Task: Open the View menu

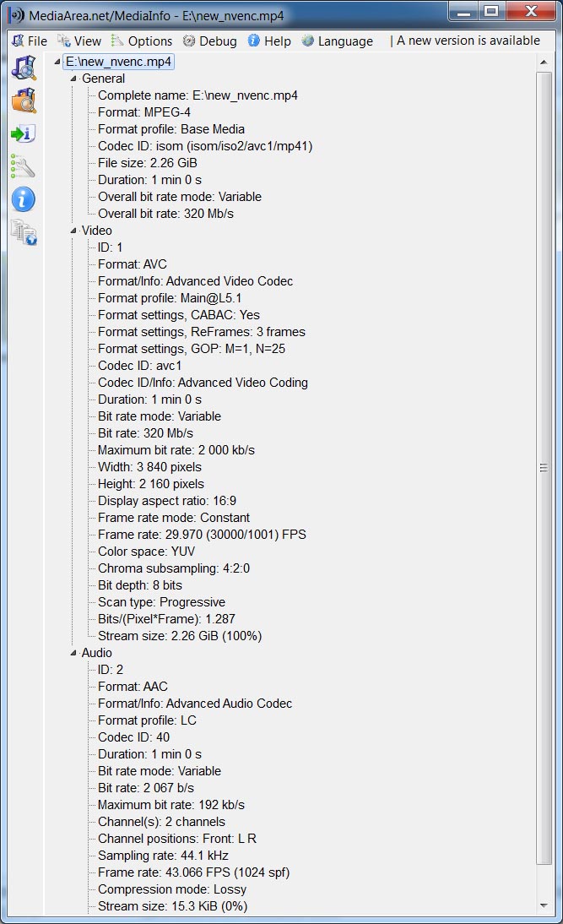Action: (x=79, y=41)
